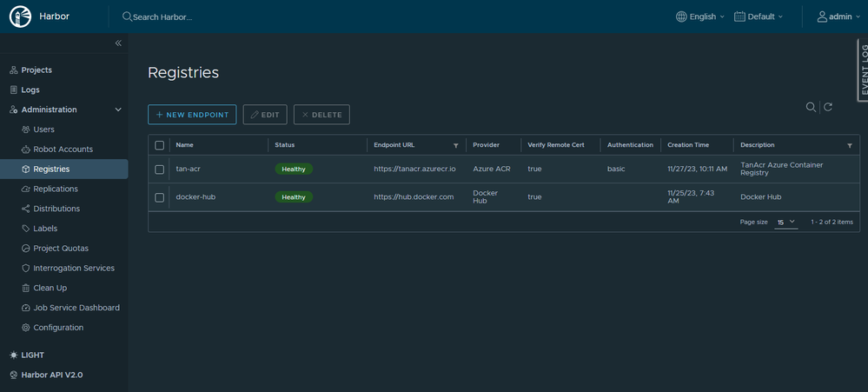
Task: Open the Default date format dropdown
Action: (x=759, y=17)
